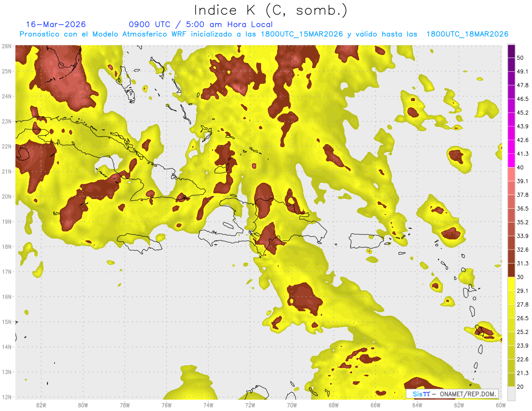
Task: Click the '20N' latitude label
Action: click(x=7, y=196)
